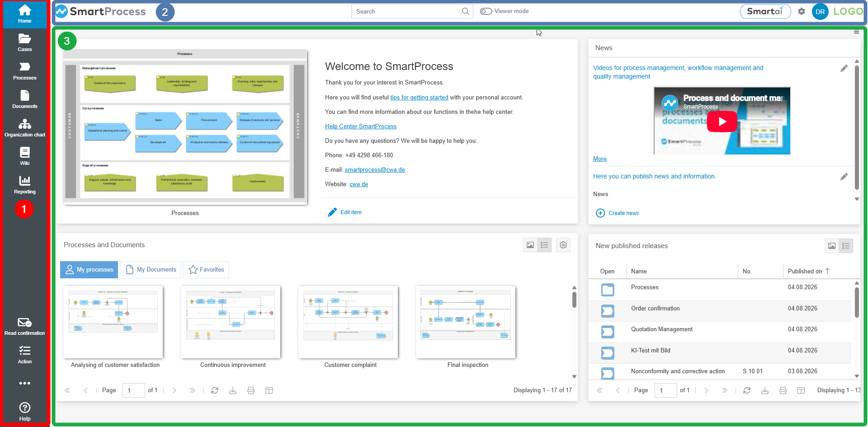
Task: Sort releases by Published on column
Action: 809,271
